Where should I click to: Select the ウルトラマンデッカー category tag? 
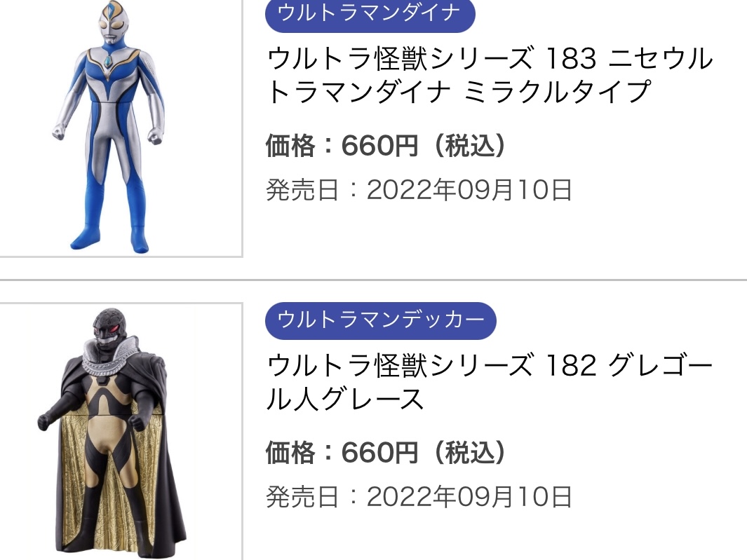click(380, 320)
